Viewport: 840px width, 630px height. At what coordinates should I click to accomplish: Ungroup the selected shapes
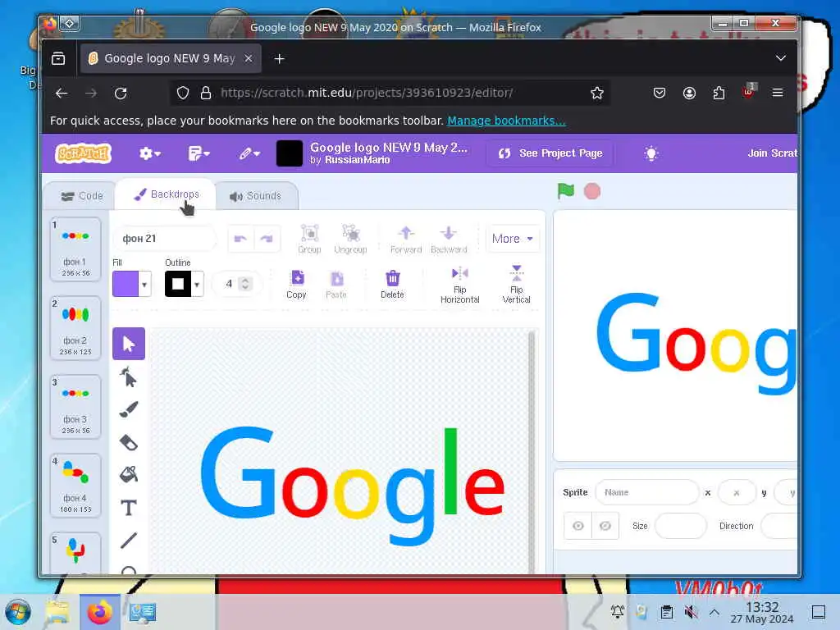coord(350,239)
